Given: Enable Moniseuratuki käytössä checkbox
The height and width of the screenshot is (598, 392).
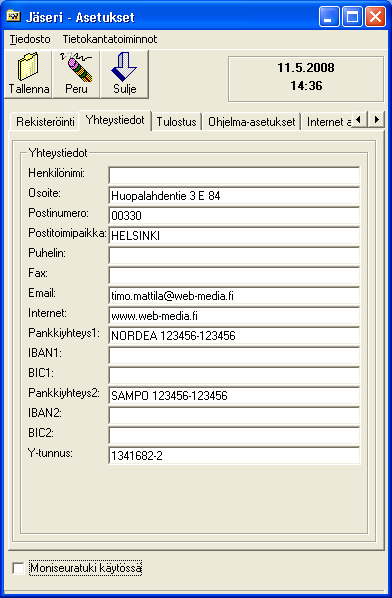Looking at the screenshot, I should 18,569.
